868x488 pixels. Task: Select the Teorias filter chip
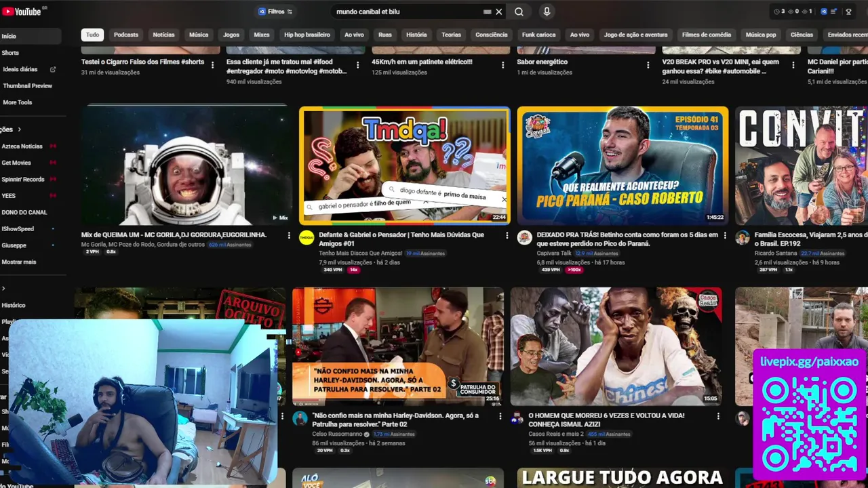[x=451, y=35]
